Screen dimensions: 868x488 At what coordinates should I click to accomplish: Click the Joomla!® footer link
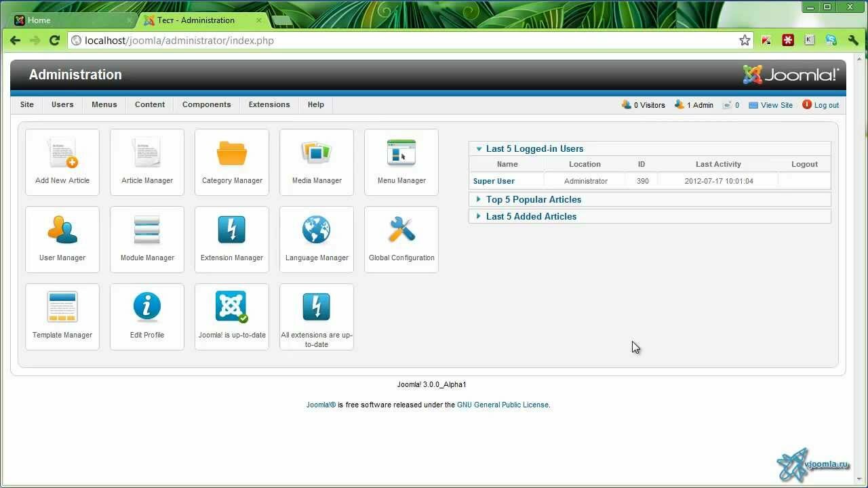321,405
